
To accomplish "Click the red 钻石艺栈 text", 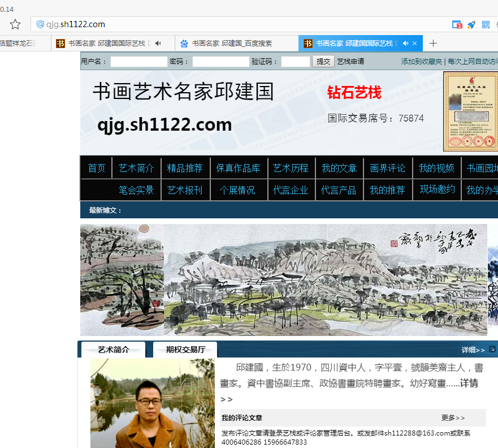I will (354, 93).
